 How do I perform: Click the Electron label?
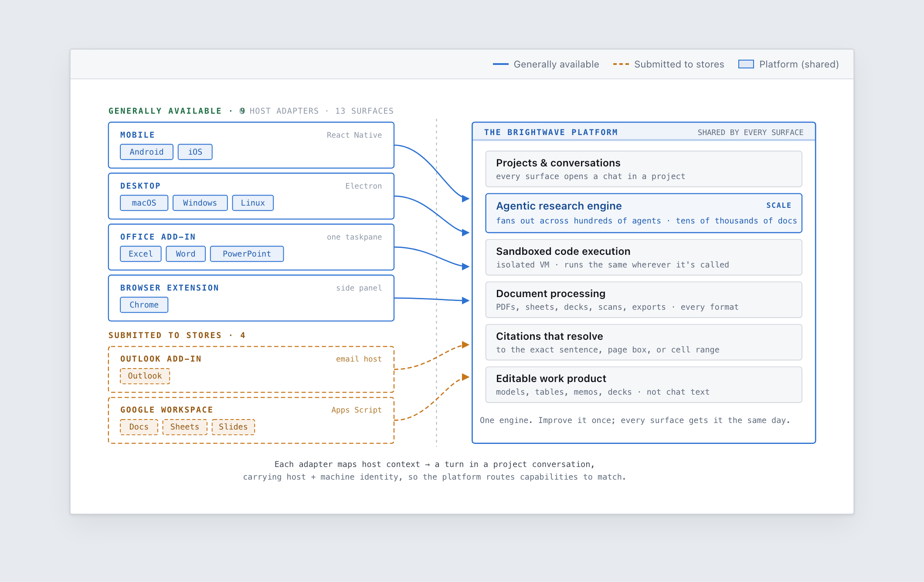(x=363, y=186)
